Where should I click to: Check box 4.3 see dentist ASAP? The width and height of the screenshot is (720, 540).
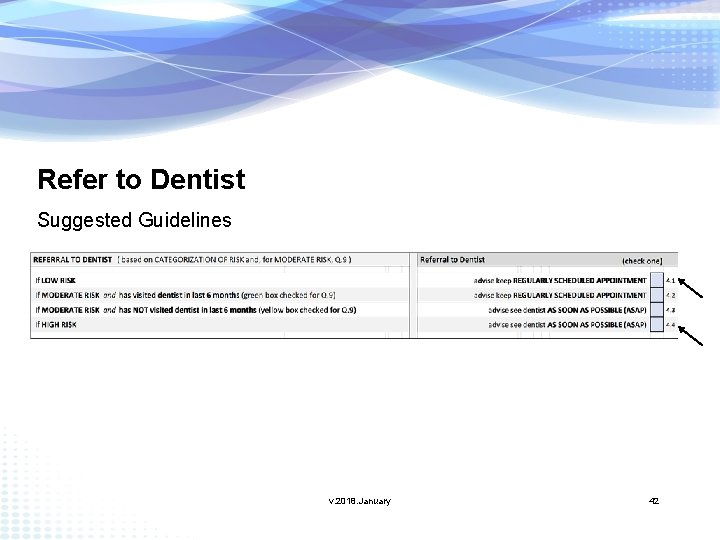pos(657,309)
